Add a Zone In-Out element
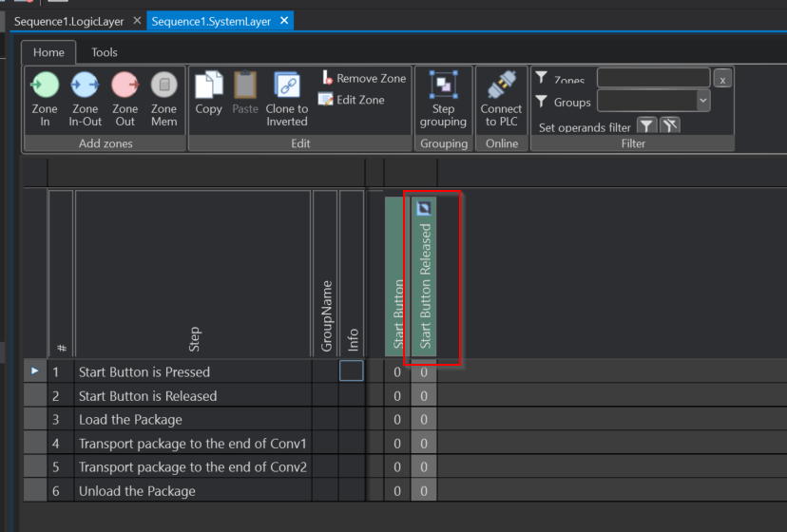The height and width of the screenshot is (532, 787). pos(85,99)
